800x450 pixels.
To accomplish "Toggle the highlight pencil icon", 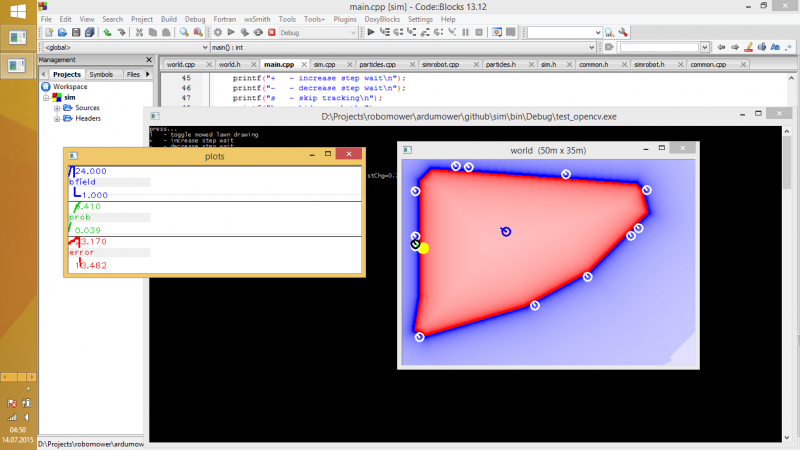I will coord(748,47).
